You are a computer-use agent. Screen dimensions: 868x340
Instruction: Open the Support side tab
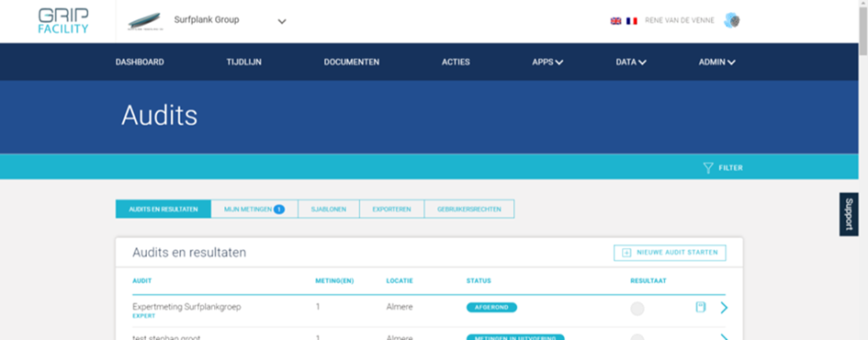[849, 214]
